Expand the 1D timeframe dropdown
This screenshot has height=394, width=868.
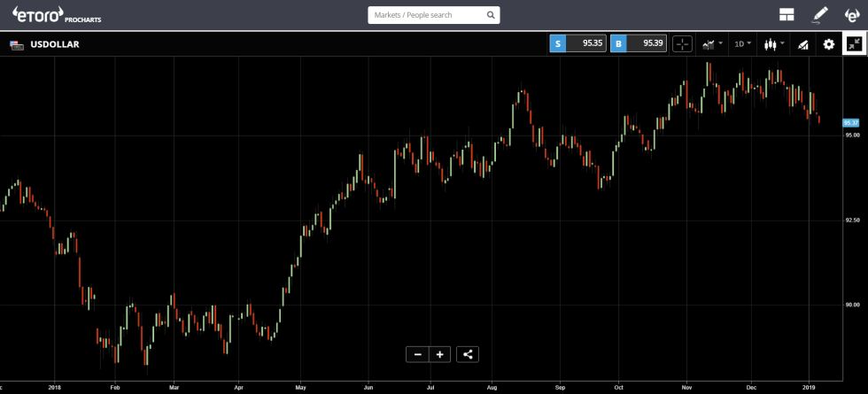click(742, 44)
